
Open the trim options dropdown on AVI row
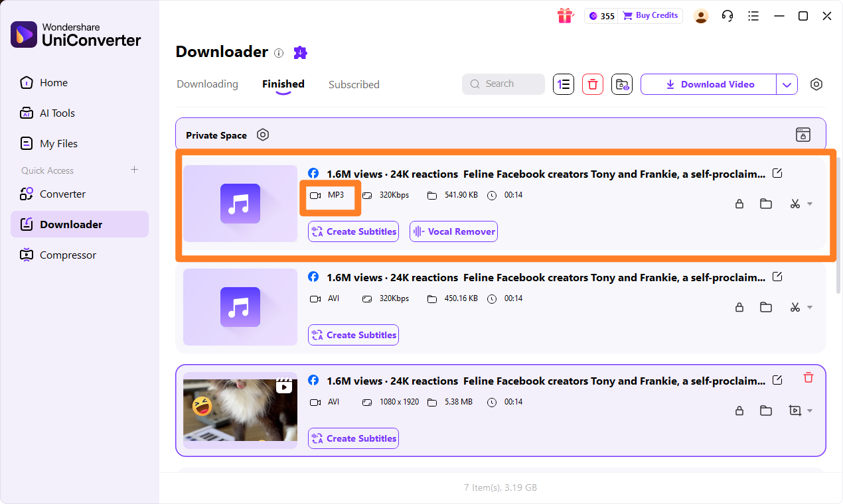[809, 307]
